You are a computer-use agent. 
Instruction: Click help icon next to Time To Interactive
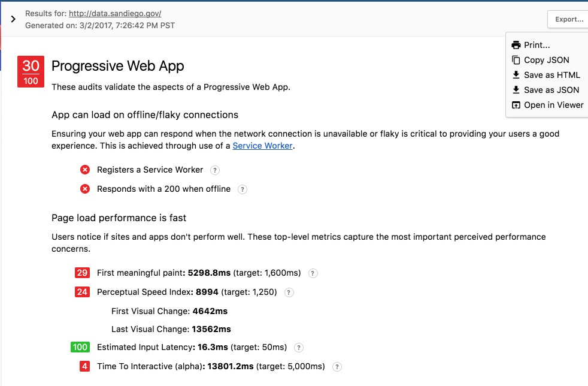(337, 367)
